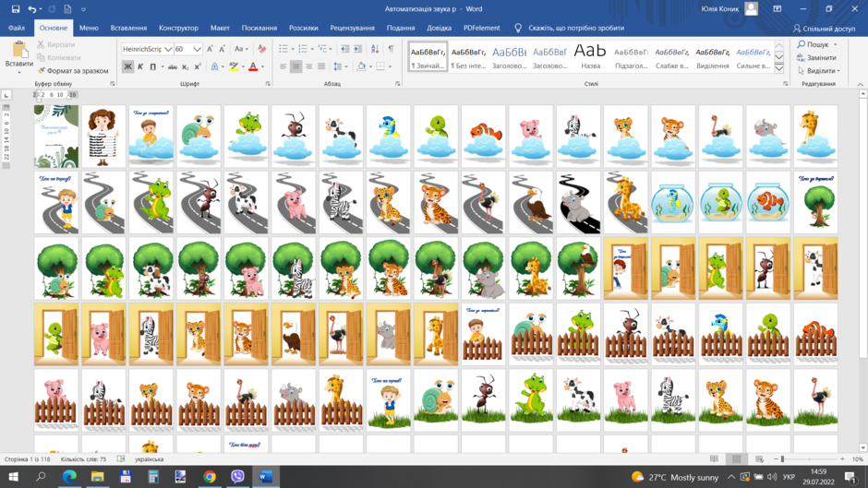Decrease the font size

pos(222,49)
